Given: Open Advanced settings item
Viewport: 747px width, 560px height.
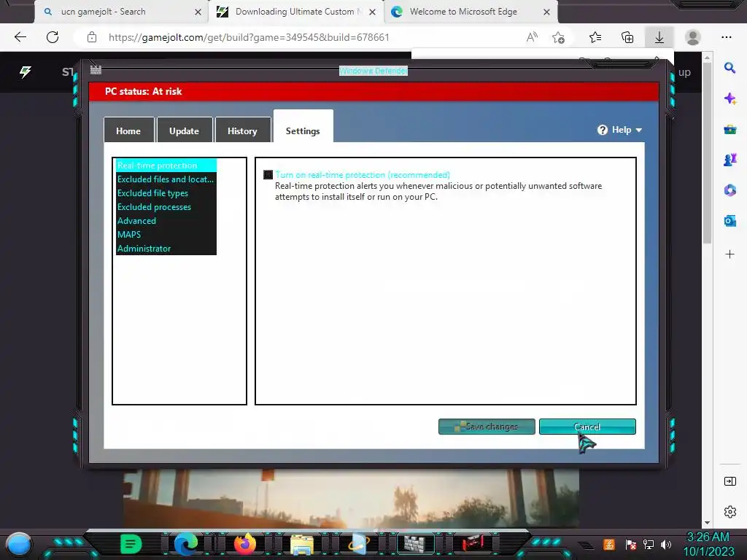Looking at the screenshot, I should [x=166, y=220].
